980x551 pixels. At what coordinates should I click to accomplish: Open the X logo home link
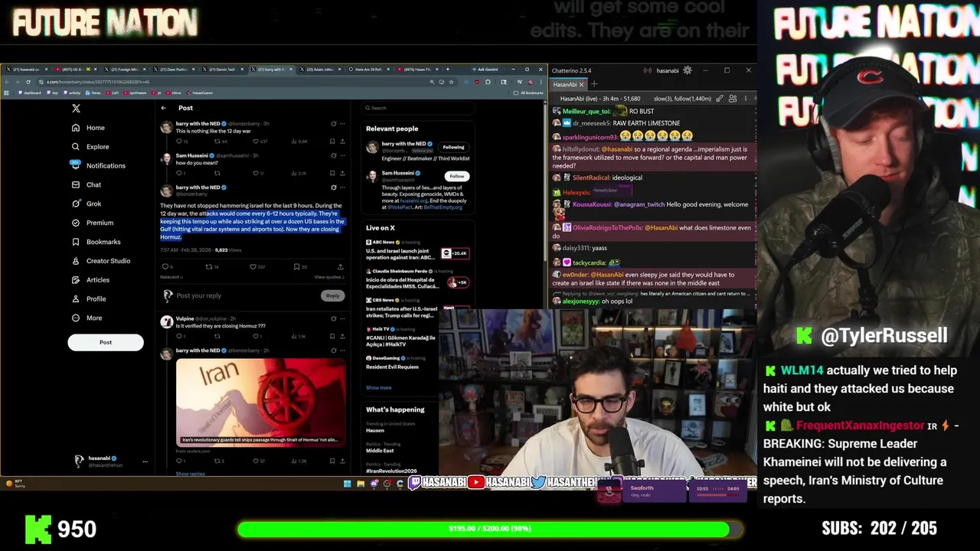pyautogui.click(x=76, y=109)
